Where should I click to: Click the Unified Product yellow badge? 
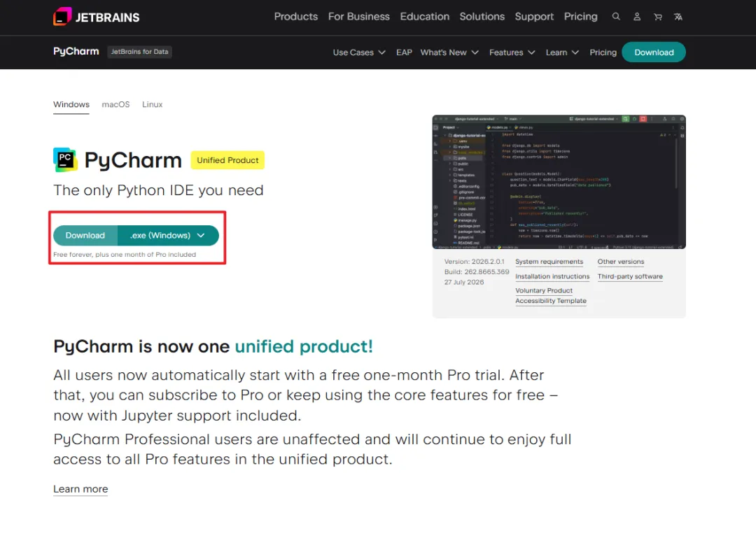tap(227, 160)
